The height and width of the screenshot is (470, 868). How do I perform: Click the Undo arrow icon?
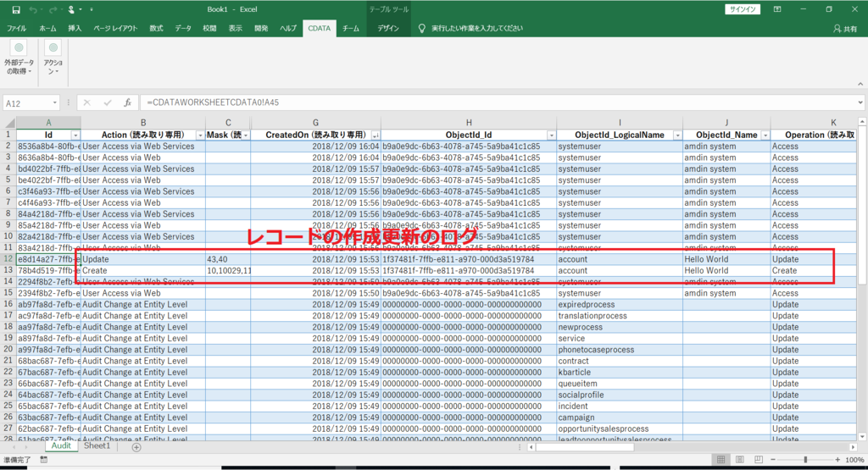click(33, 9)
